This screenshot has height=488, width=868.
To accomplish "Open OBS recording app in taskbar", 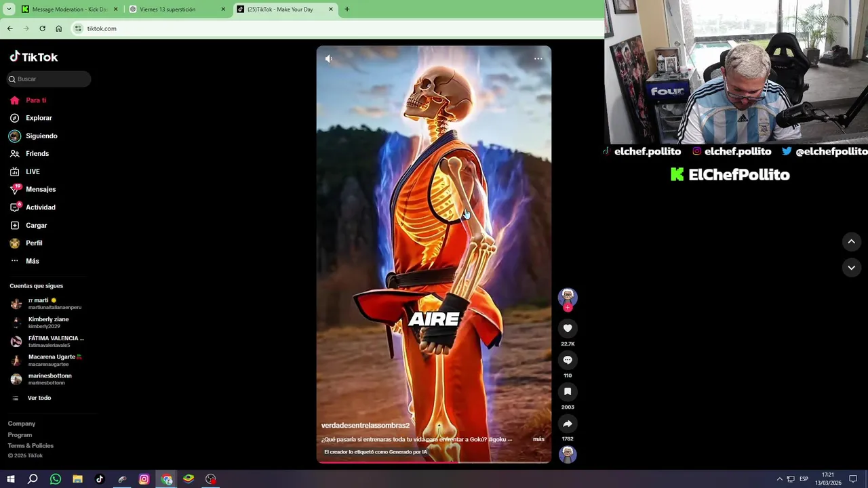I will click(211, 479).
